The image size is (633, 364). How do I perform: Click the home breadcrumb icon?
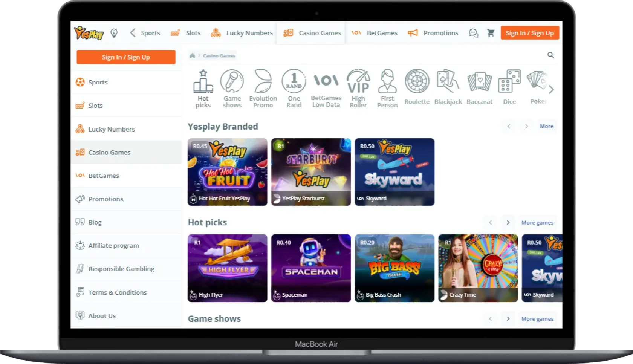[x=192, y=55]
